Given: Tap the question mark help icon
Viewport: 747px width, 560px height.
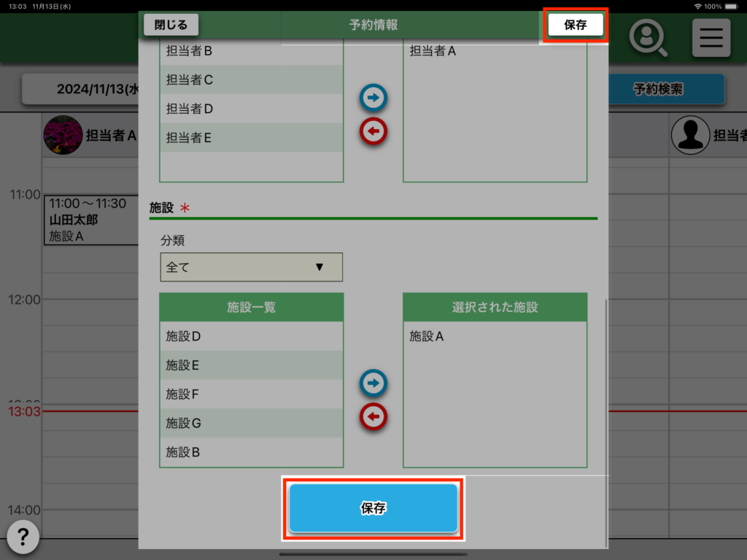Looking at the screenshot, I should 23,537.
